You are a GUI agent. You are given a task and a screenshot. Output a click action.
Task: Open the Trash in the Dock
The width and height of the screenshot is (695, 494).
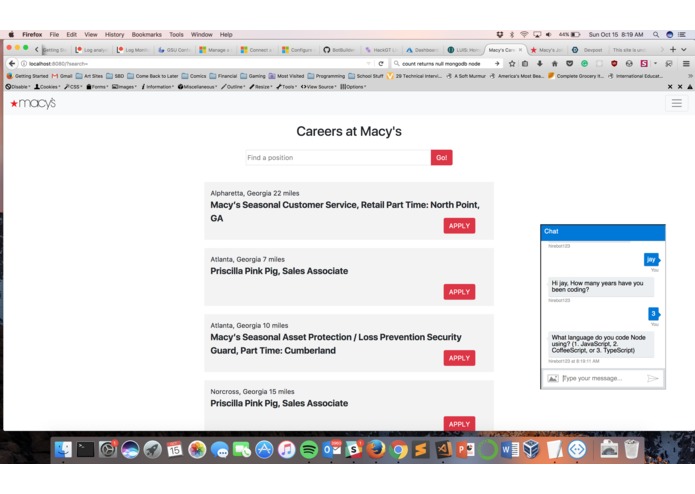pyautogui.click(x=632, y=450)
